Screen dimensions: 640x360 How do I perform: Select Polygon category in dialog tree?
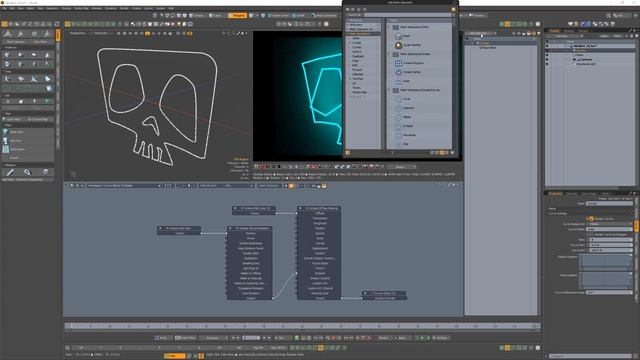pyautogui.click(x=357, y=70)
